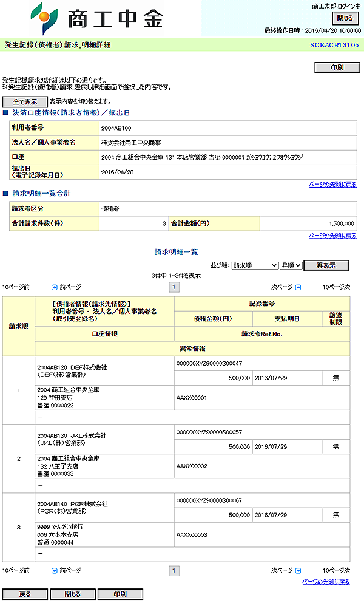This screenshot has height=606, width=364.
Task: Click Ref No. AAXX00001
Action: [192, 398]
